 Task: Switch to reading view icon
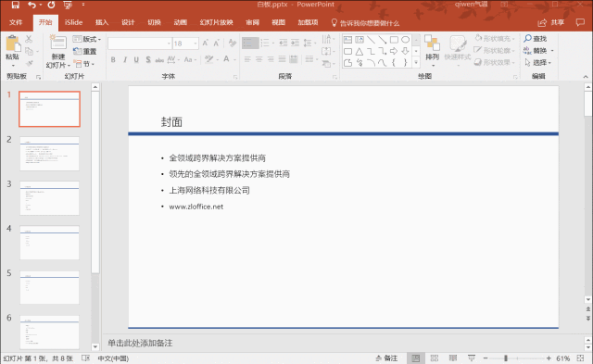pos(453,358)
